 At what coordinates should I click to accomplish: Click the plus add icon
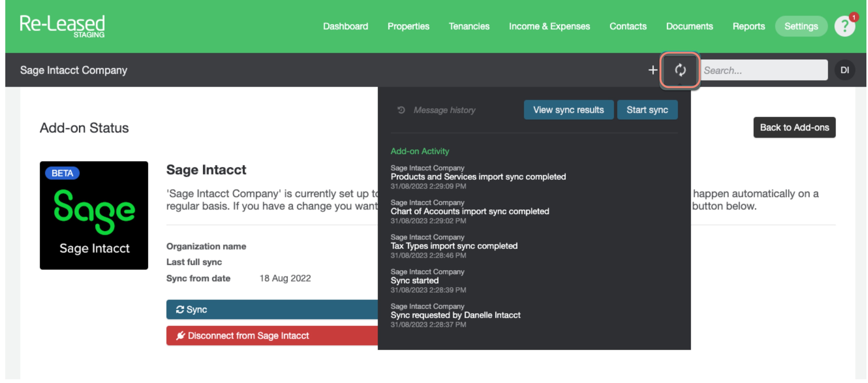[653, 70]
